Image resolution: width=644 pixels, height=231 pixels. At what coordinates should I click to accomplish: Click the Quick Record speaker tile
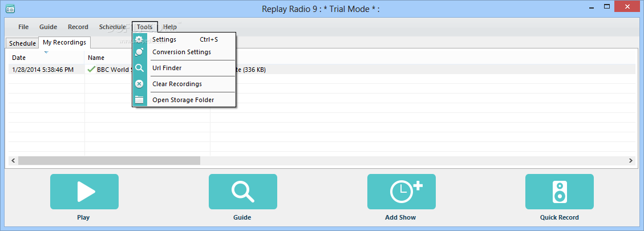(560, 192)
